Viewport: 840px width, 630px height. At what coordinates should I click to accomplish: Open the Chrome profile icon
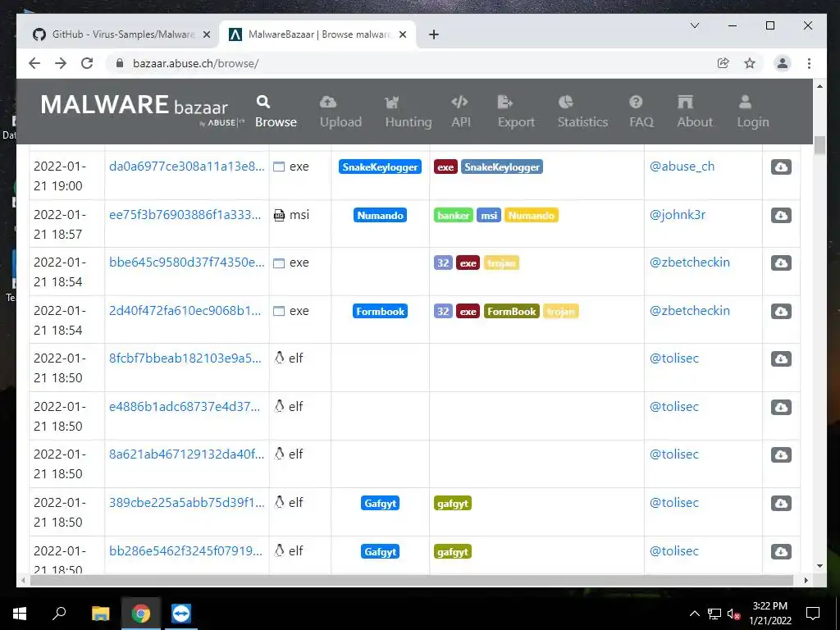(x=782, y=63)
